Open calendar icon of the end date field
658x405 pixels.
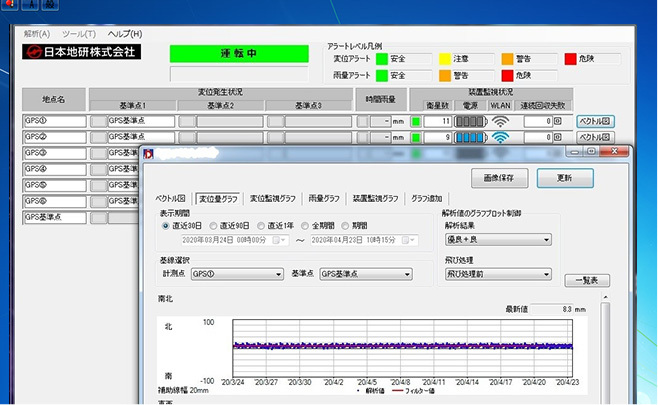point(408,240)
